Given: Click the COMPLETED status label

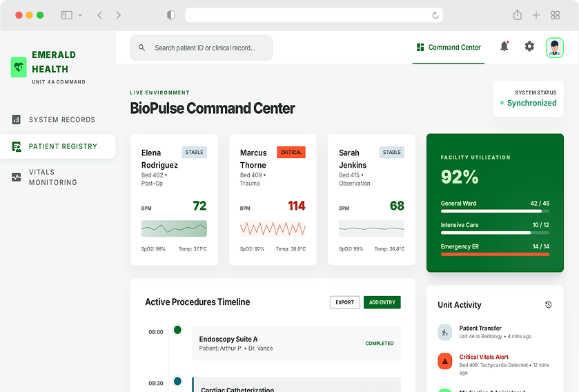Looking at the screenshot, I should pos(380,343).
